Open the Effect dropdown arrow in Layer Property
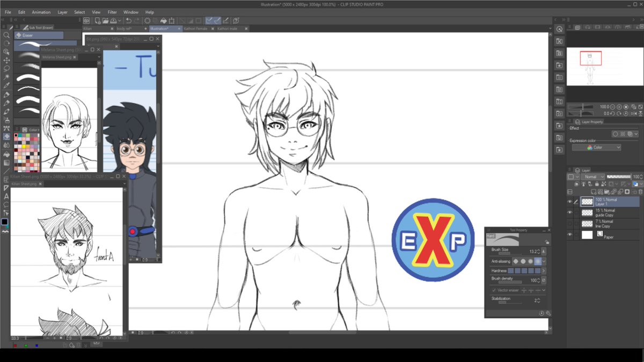This screenshot has width=644, height=362. pyautogui.click(x=636, y=134)
